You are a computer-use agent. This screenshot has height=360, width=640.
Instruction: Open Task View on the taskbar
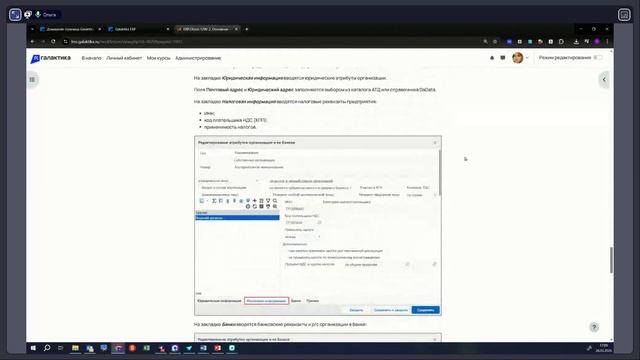[x=60, y=348]
